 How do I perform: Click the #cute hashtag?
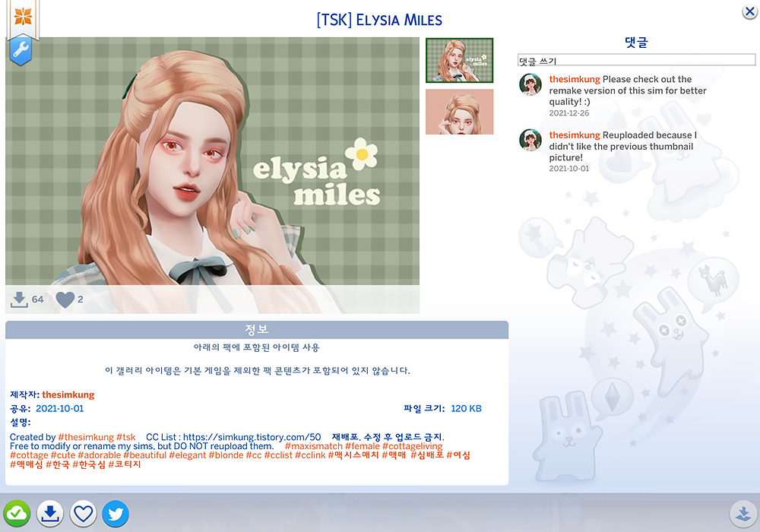63,455
